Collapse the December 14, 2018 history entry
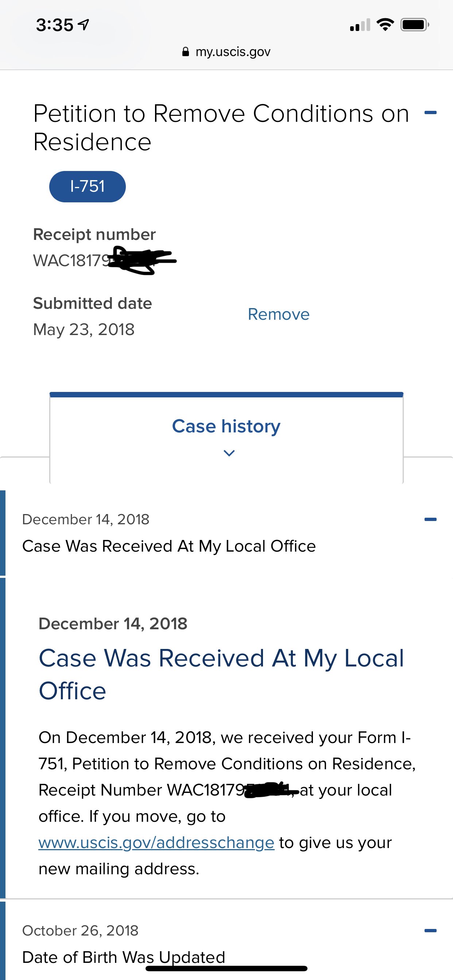Screen dimensions: 453x980 pyautogui.click(x=430, y=519)
